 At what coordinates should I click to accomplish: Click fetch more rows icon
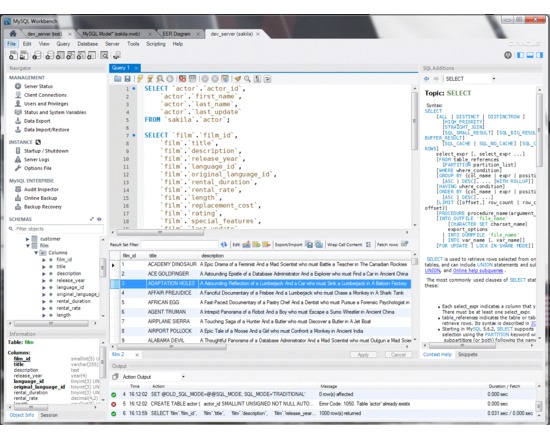tap(404, 244)
